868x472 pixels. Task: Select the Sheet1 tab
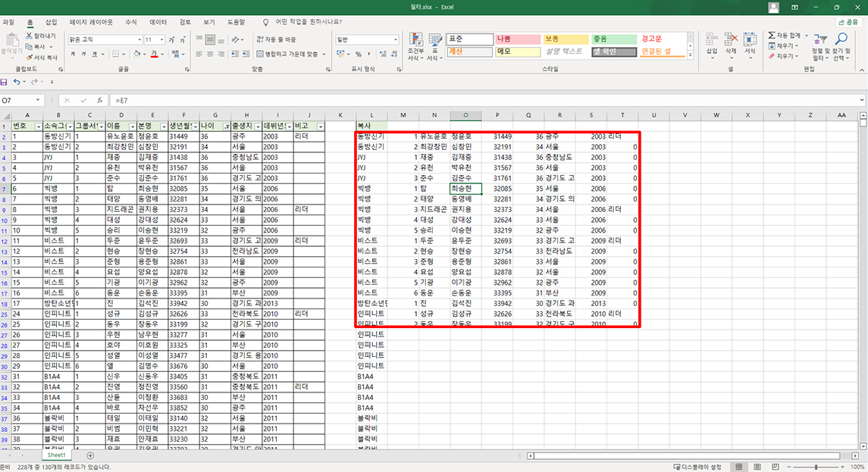tap(56, 455)
